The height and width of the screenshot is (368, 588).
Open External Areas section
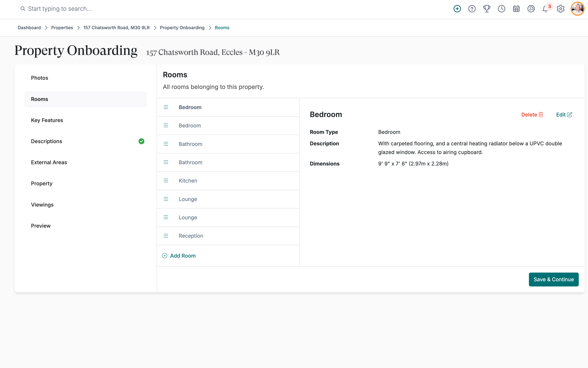[x=86, y=162]
